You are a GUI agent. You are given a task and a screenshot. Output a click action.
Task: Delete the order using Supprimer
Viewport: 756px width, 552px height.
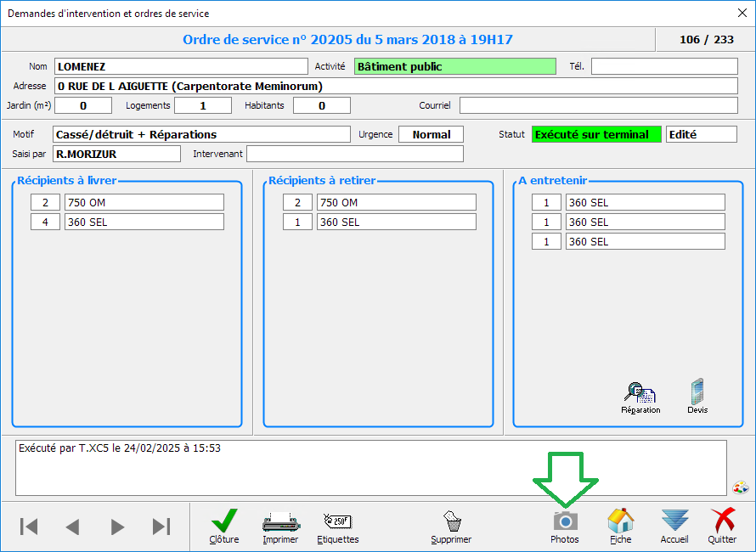[x=451, y=525]
